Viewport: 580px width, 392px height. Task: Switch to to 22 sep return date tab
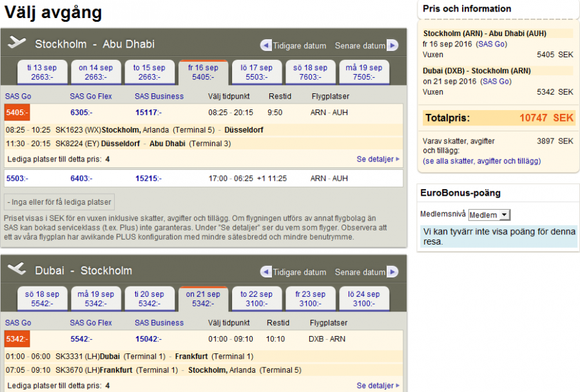point(256,299)
